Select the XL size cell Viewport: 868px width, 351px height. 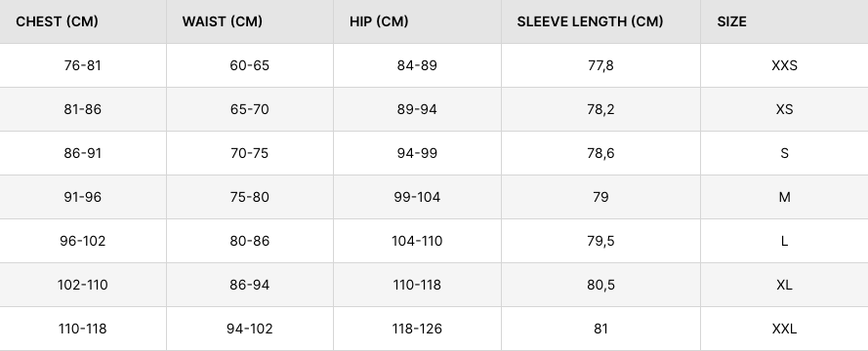pos(784,285)
